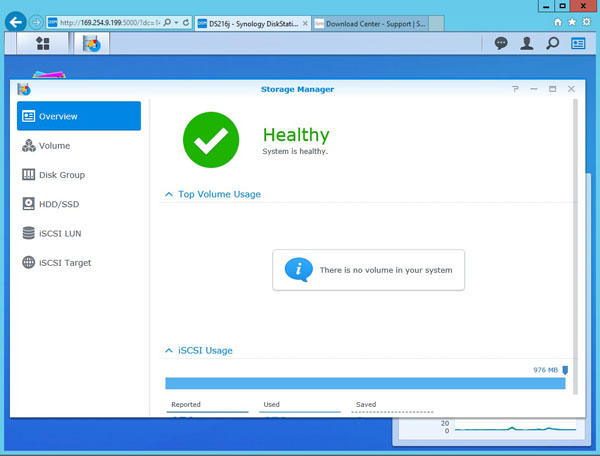This screenshot has height=456, width=600.
Task: Click 'There is no volume' message
Action: (386, 270)
